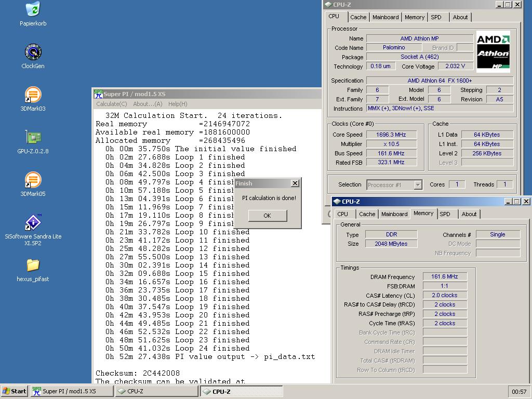Image resolution: width=532 pixels, height=399 pixels.
Task: Open 3DMark03 desktop shortcut
Action: click(x=33, y=95)
